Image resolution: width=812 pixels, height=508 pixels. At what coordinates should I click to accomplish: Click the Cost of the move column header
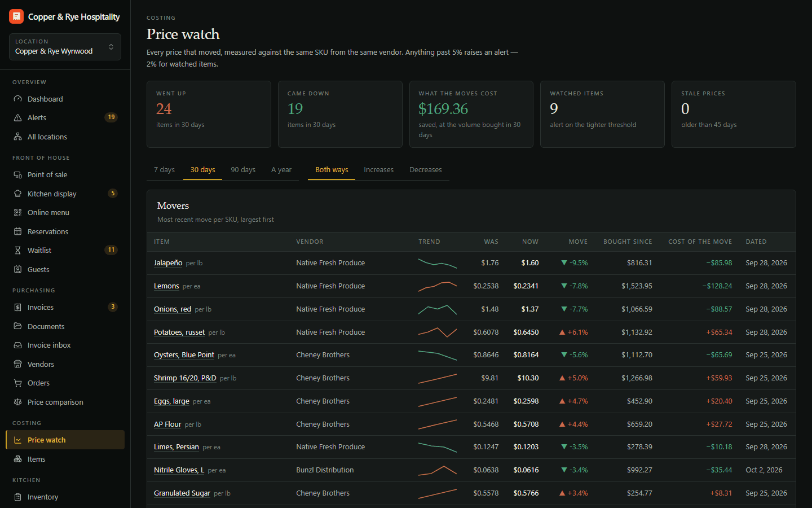(x=700, y=242)
